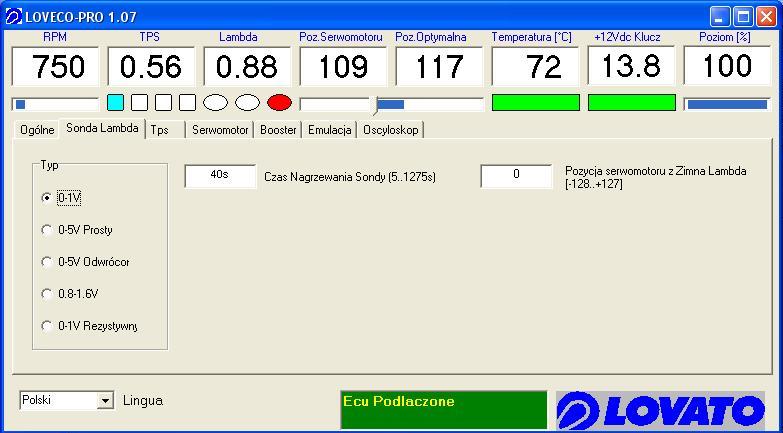Open the Booster tab
Image resolution: width=783 pixels, height=433 pixels.
pyautogui.click(x=278, y=130)
